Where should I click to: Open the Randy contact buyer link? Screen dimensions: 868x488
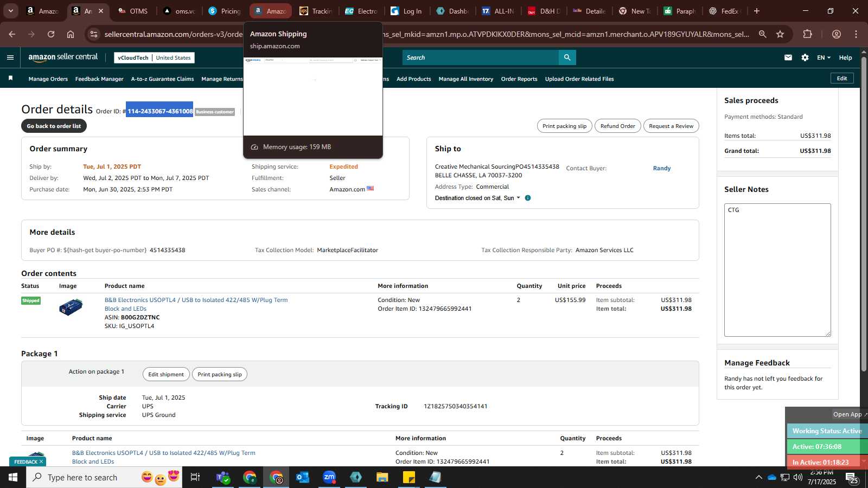pos(662,168)
